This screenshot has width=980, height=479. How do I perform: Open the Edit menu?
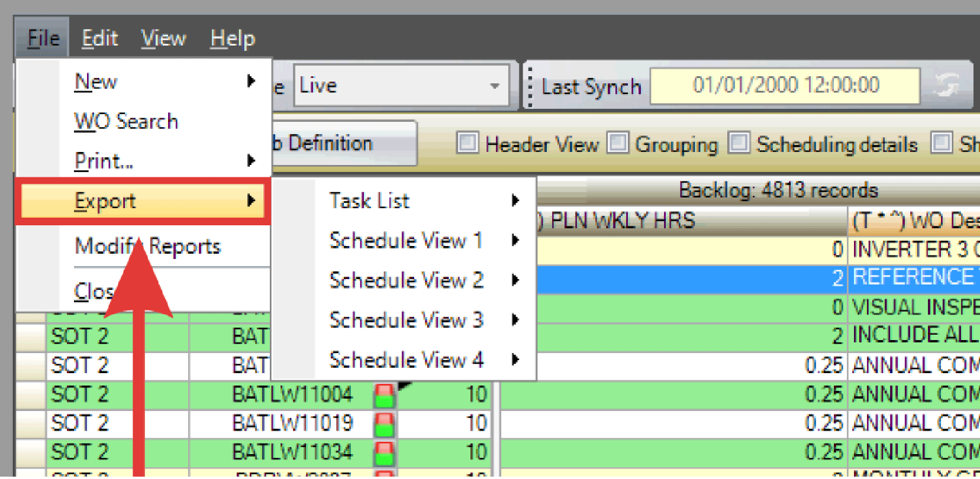pyautogui.click(x=99, y=38)
